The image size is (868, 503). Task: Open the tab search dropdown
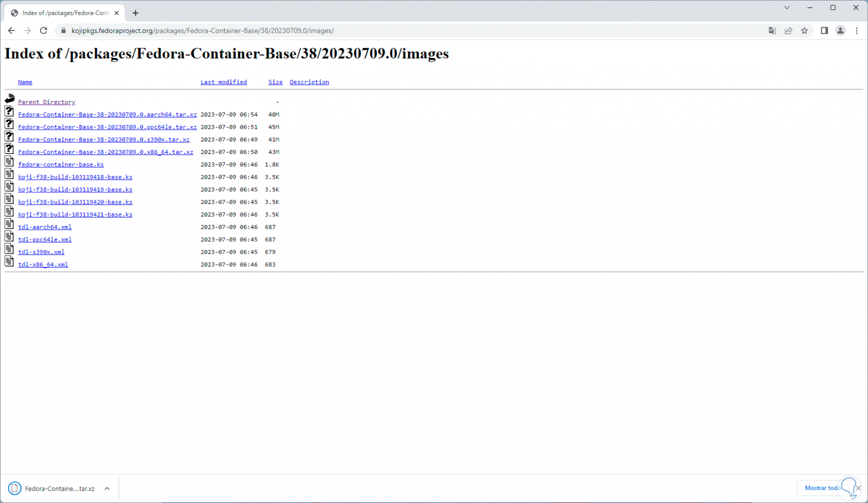click(x=787, y=7)
